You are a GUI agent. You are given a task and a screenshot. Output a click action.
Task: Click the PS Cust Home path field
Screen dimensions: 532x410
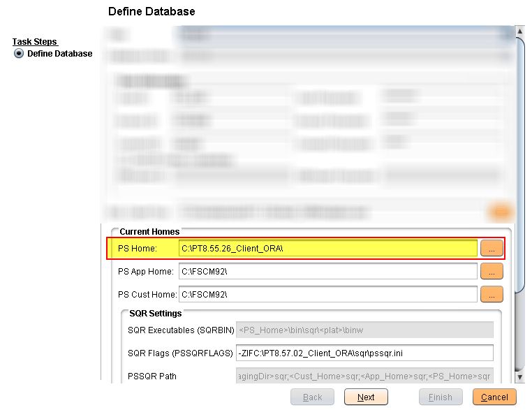click(327, 294)
